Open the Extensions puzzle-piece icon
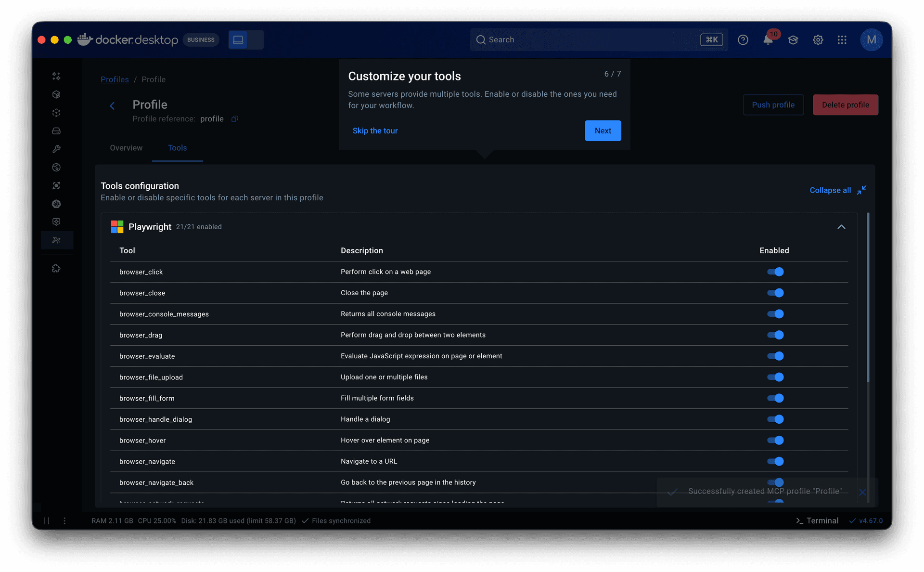This screenshot has height=572, width=924. pos(56,268)
